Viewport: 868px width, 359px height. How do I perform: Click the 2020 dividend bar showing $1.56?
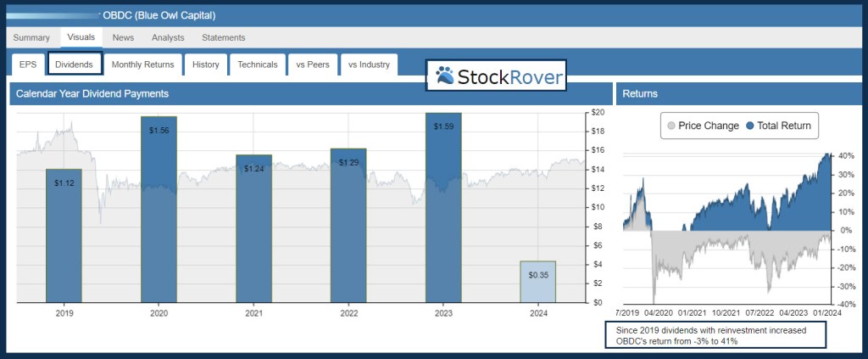tap(159, 209)
